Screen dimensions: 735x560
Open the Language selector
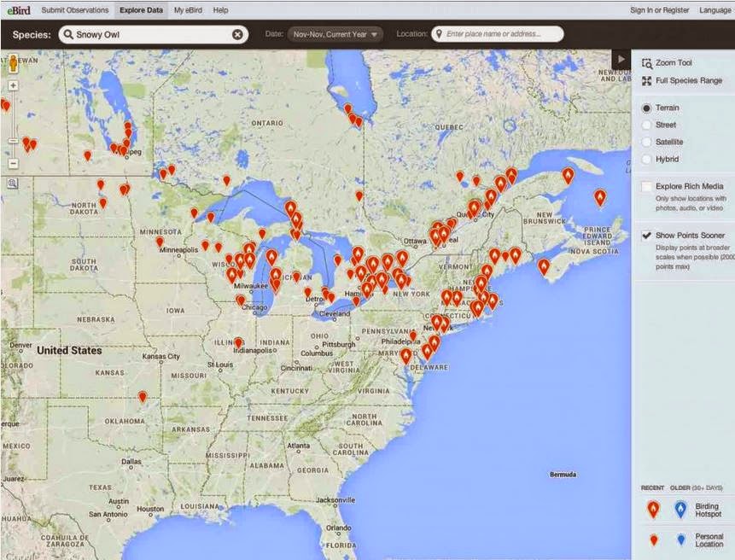[x=715, y=10]
